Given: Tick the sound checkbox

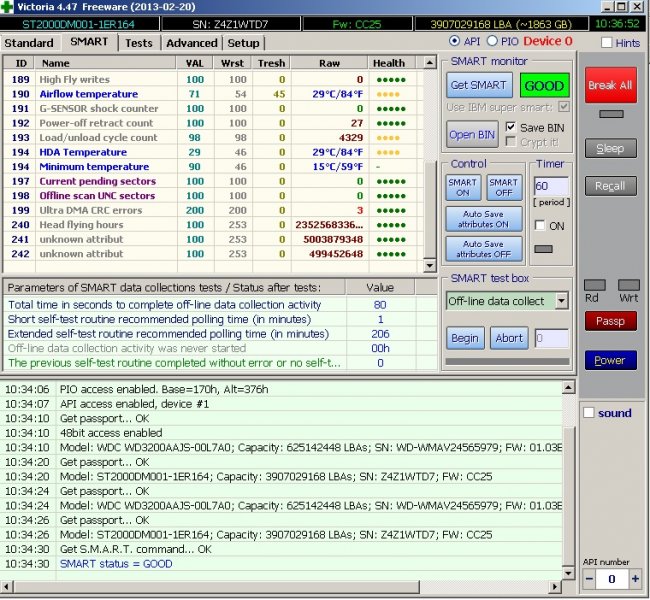Looking at the screenshot, I should (590, 413).
